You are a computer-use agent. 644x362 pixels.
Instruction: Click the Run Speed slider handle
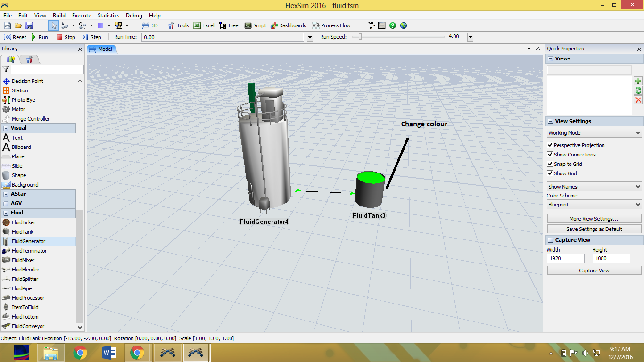360,37
